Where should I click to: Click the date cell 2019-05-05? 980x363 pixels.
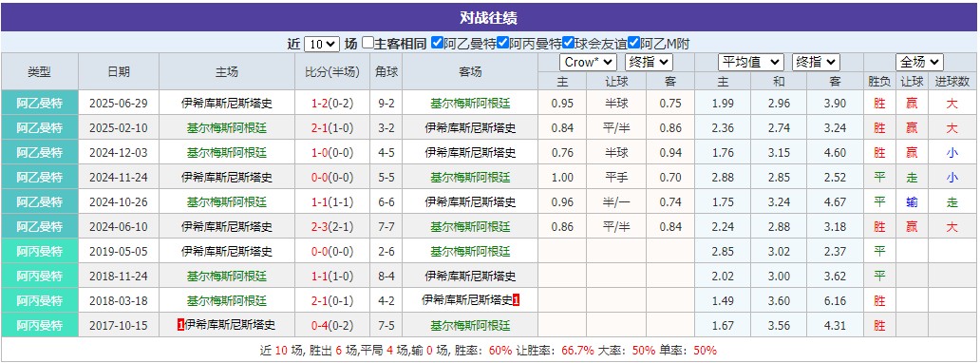pos(119,252)
